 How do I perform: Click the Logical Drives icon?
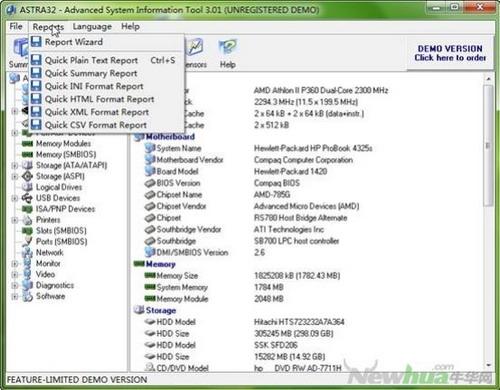(27, 187)
